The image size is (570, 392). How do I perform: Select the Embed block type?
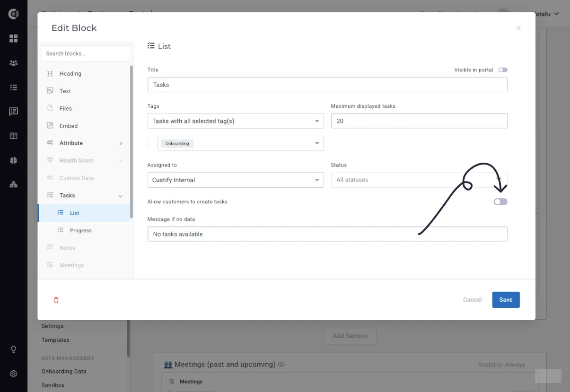pyautogui.click(x=69, y=126)
